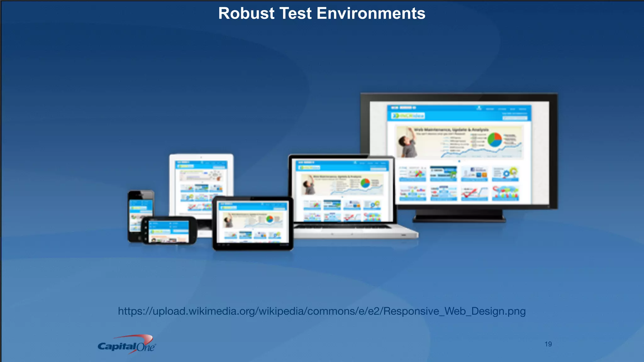644x362 pixels.
Task: Click the laptop keyboard area
Action: pos(343,226)
